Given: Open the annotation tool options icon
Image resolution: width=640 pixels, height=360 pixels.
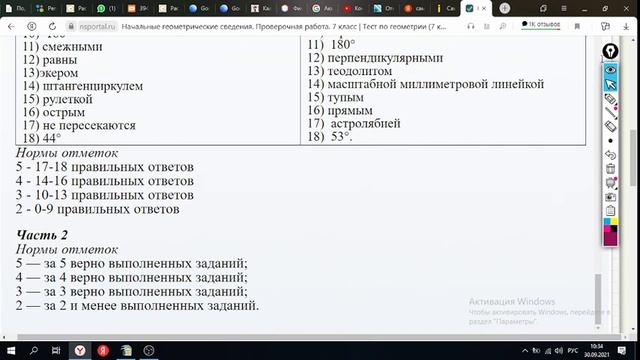Looking at the screenshot, I should 610,182.
